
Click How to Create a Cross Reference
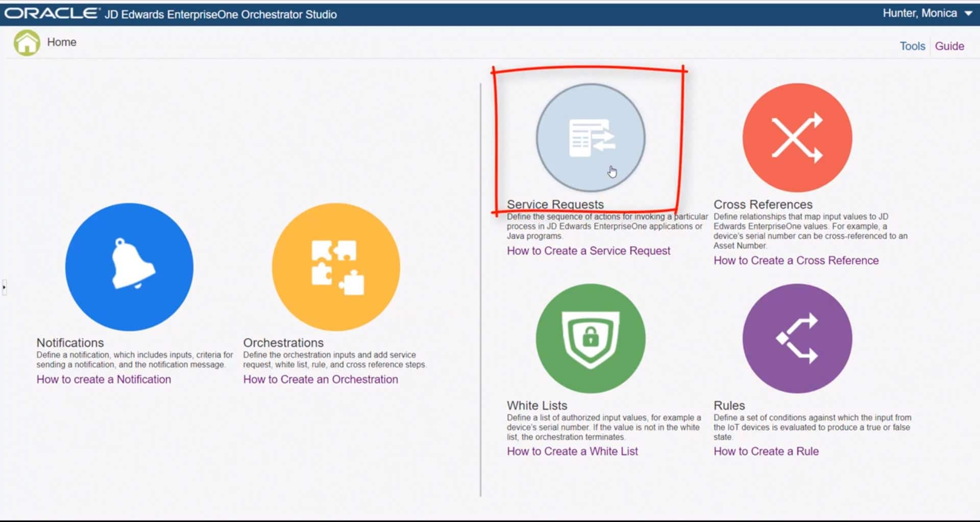click(796, 260)
